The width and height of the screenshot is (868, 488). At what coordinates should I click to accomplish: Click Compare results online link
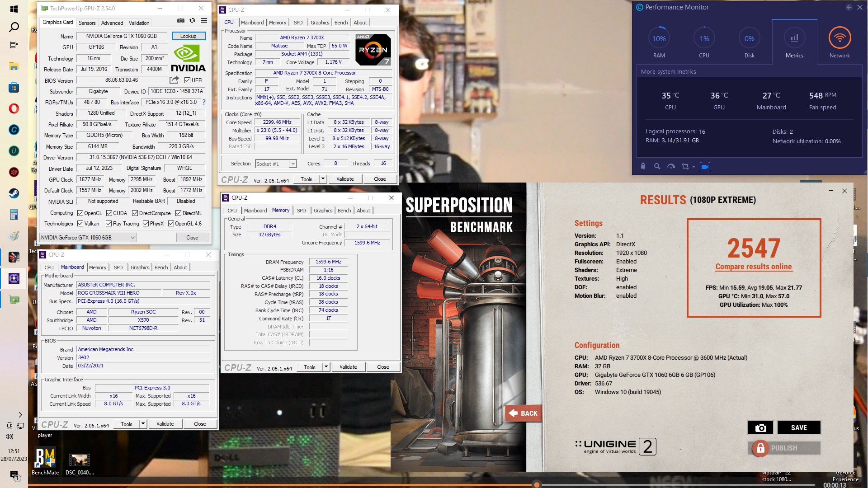(x=754, y=267)
